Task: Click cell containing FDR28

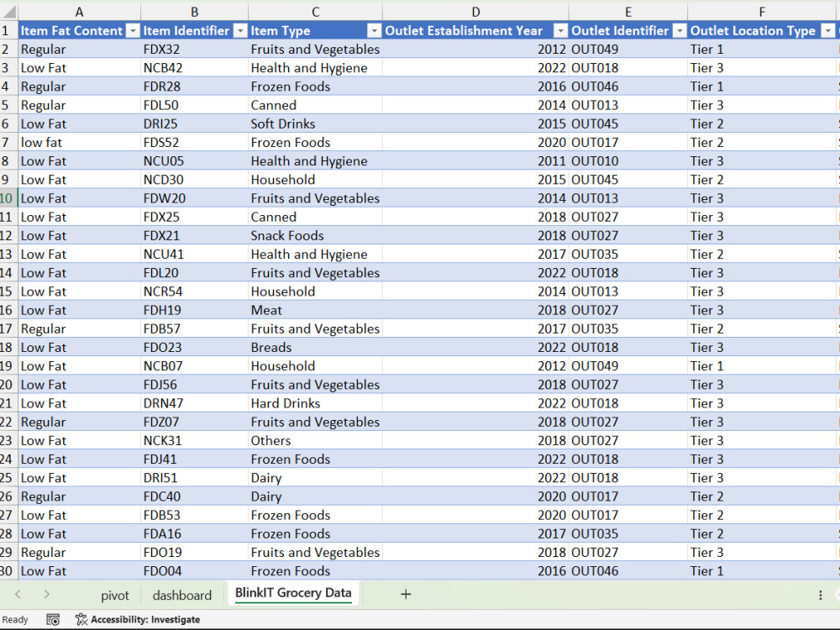Action: pyautogui.click(x=195, y=87)
